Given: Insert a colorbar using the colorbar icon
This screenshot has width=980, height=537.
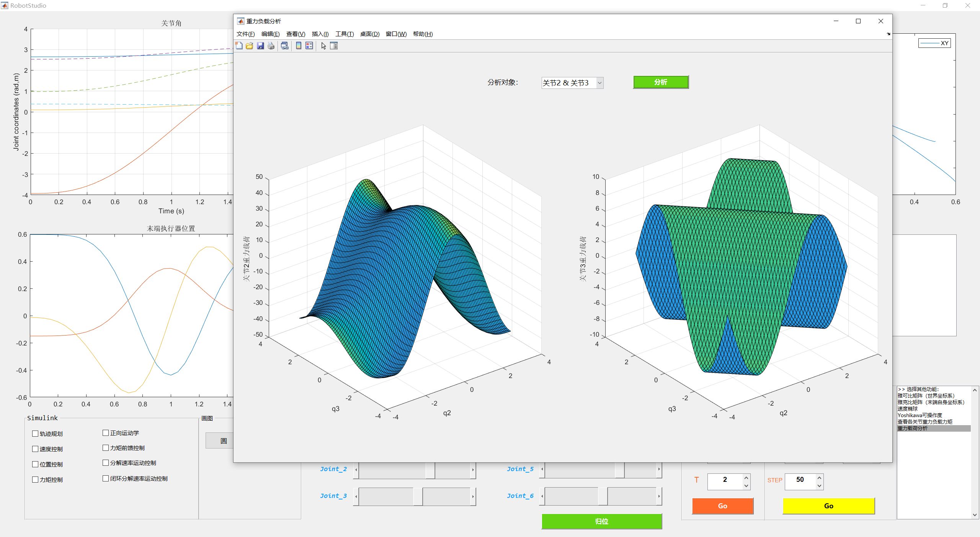Looking at the screenshot, I should [x=299, y=46].
